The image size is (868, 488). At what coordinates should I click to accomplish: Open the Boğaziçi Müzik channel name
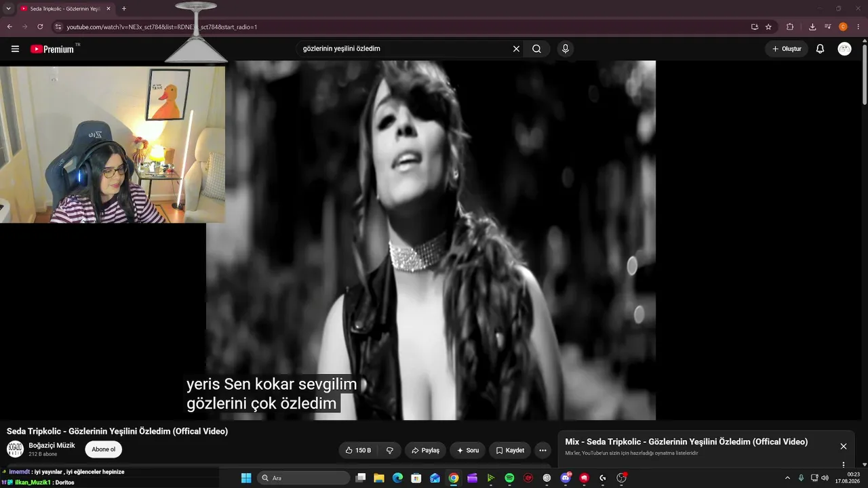[x=52, y=445]
